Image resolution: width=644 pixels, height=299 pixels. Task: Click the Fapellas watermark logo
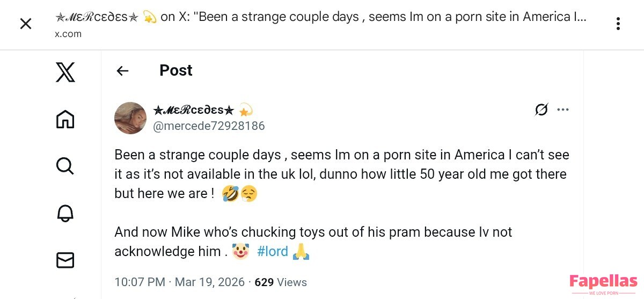pos(603,284)
